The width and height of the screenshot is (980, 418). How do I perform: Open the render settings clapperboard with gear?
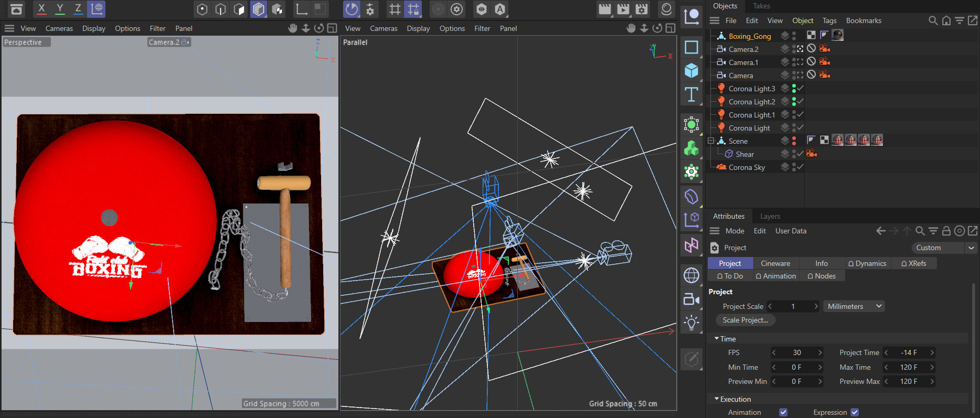(x=642, y=9)
